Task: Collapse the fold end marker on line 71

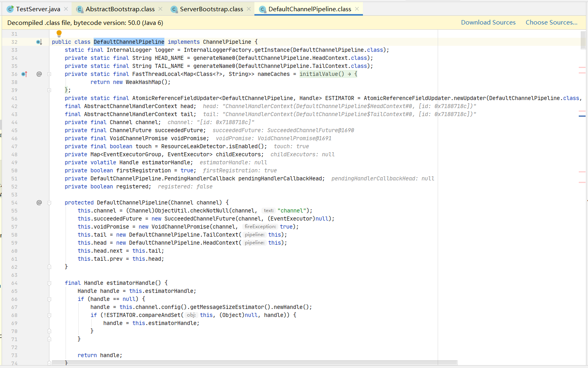Action: (x=49, y=339)
